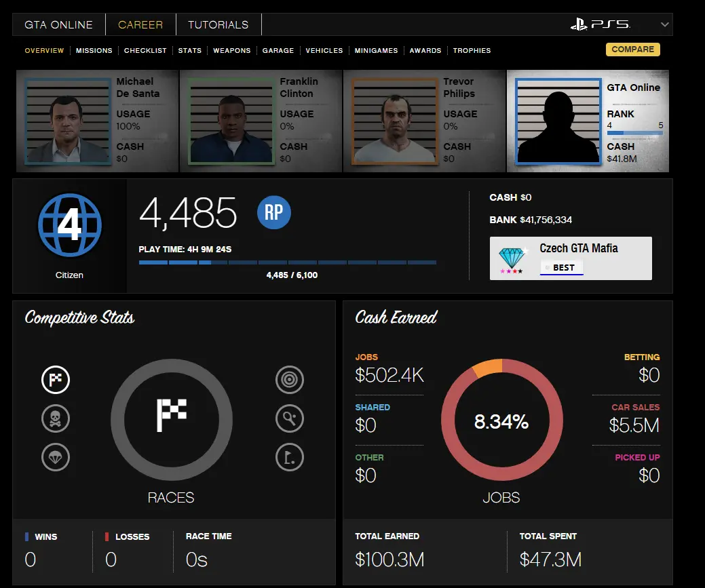Click the Czech GTA Mafia diamond emblem

(x=512, y=260)
